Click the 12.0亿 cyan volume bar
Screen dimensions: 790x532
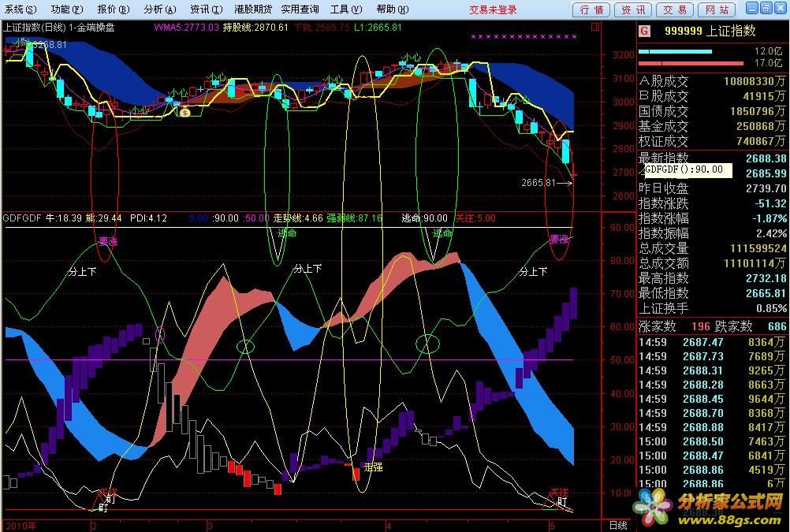[675, 51]
